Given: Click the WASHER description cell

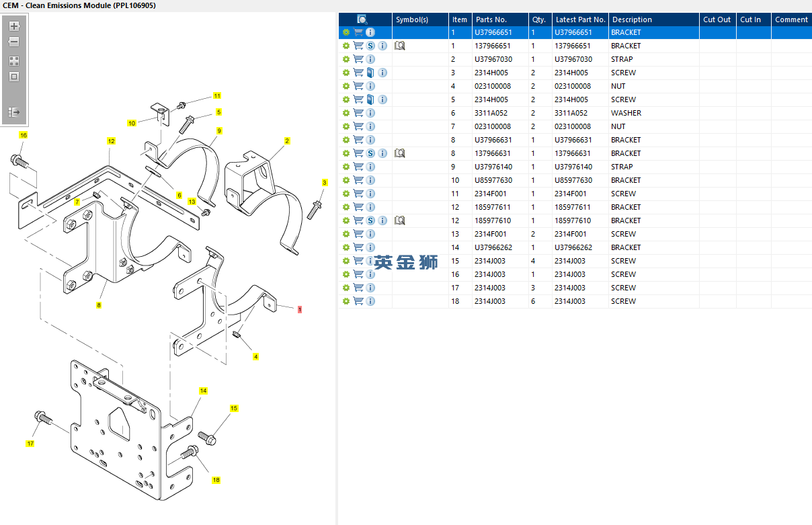Looking at the screenshot, I should coord(626,113).
